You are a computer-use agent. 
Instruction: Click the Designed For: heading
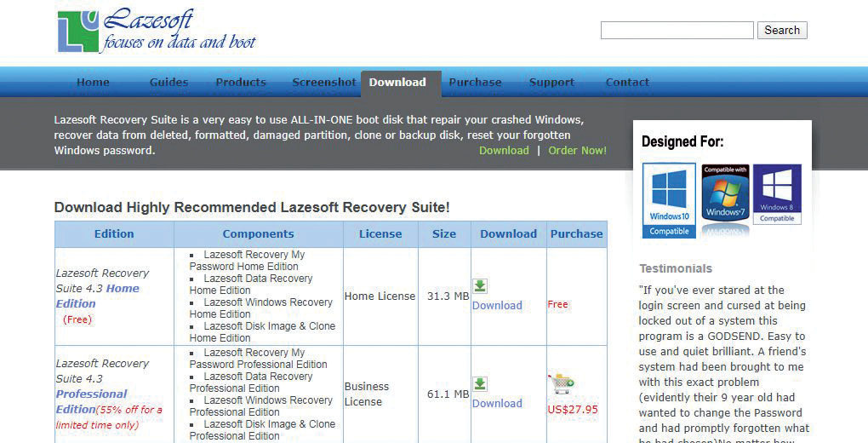coord(682,141)
